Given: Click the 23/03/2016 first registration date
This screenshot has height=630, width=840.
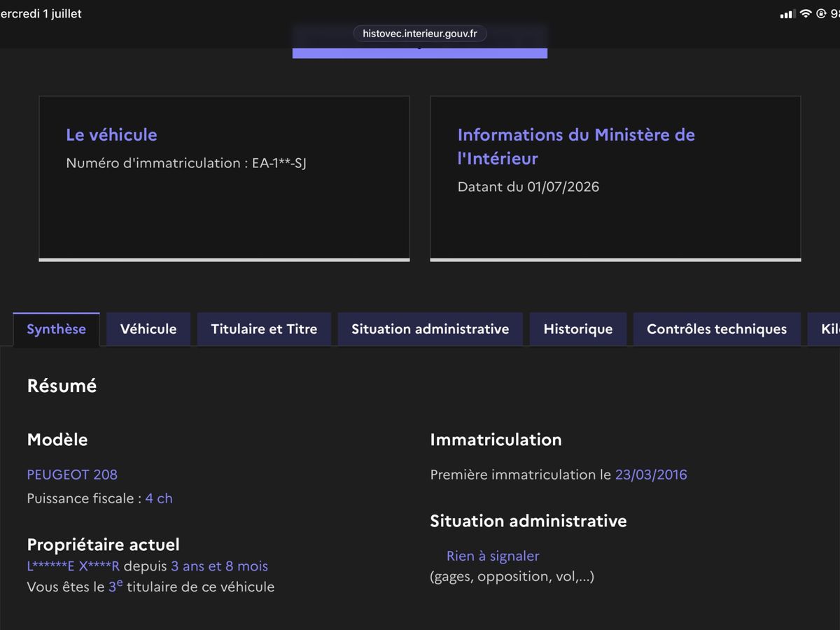Looking at the screenshot, I should click(x=651, y=475).
